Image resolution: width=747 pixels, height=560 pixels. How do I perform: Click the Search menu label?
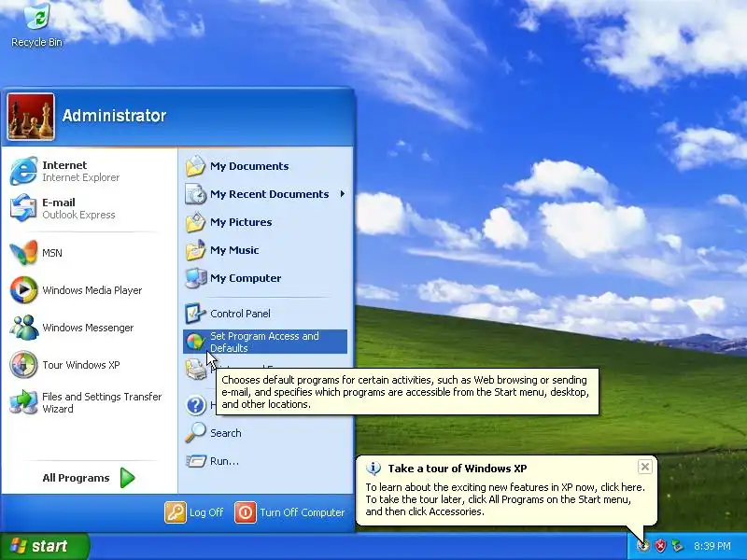point(225,433)
